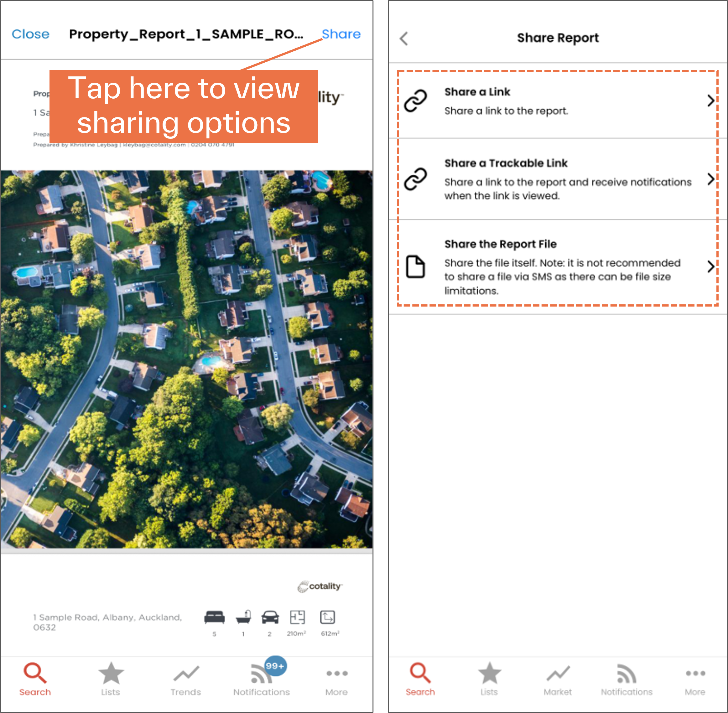
Task: Open Notifications on the Share Report screen
Action: [x=627, y=679]
